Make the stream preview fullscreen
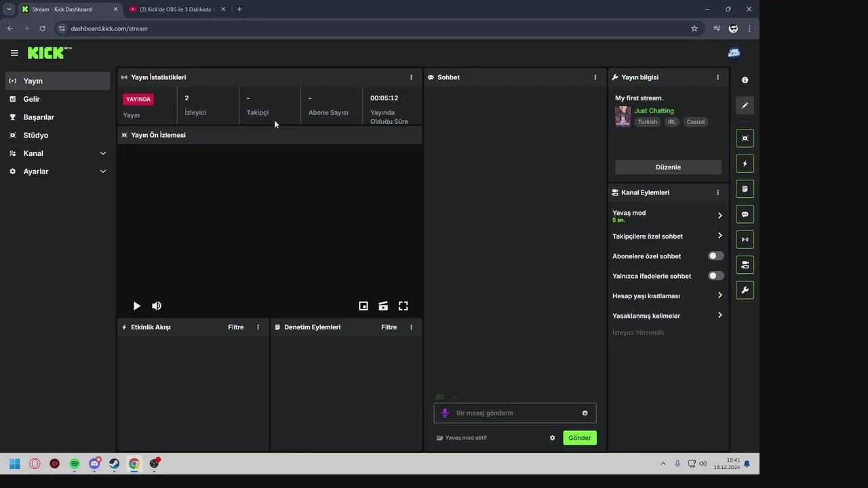 403,306
